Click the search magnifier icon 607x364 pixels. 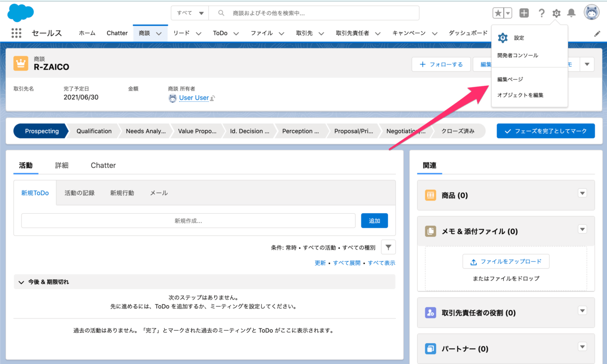pyautogui.click(x=221, y=13)
